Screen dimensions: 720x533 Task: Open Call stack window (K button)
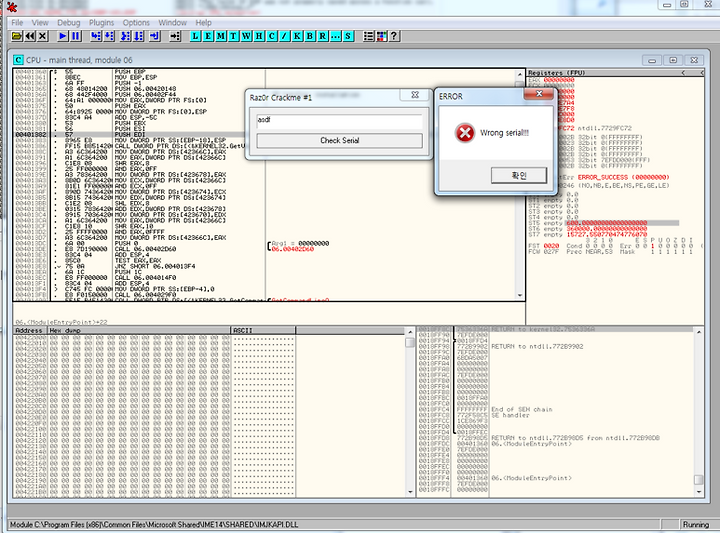click(x=298, y=36)
